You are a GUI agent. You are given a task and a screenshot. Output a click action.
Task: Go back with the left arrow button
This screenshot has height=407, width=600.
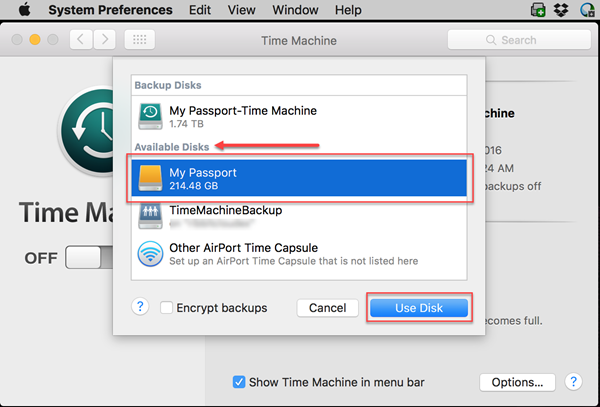pyautogui.click(x=81, y=39)
